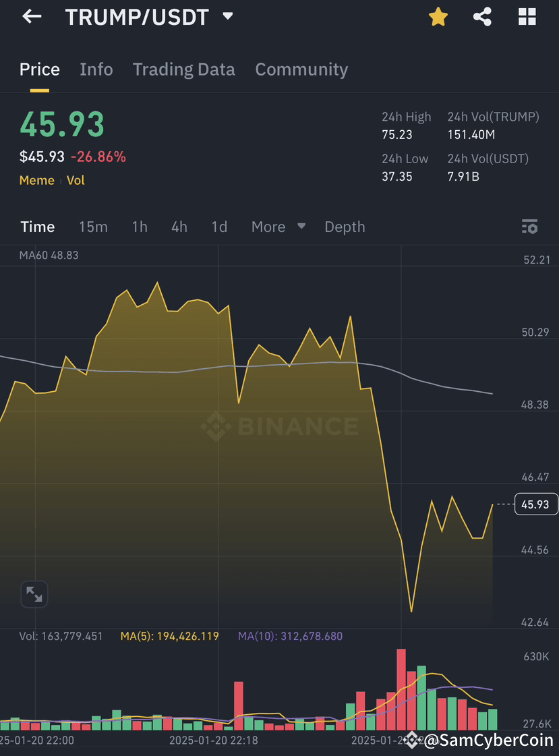
Task: Tap the Meme category tag
Action: click(x=36, y=180)
